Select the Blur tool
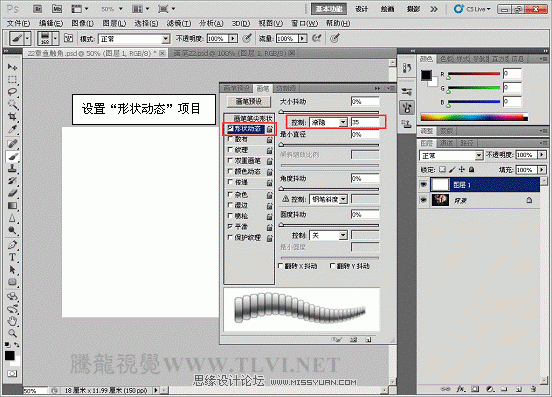This screenshot has height=397, width=552. [12, 218]
